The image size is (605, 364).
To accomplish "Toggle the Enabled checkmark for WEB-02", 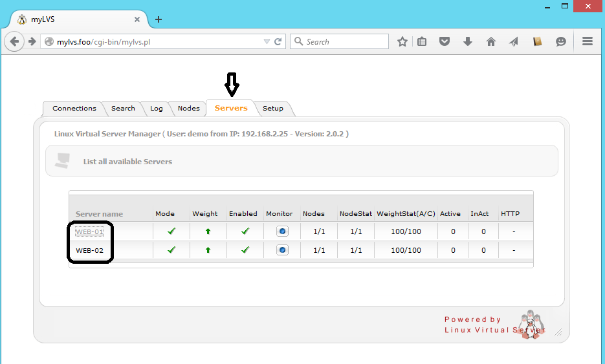I will 245,250.
